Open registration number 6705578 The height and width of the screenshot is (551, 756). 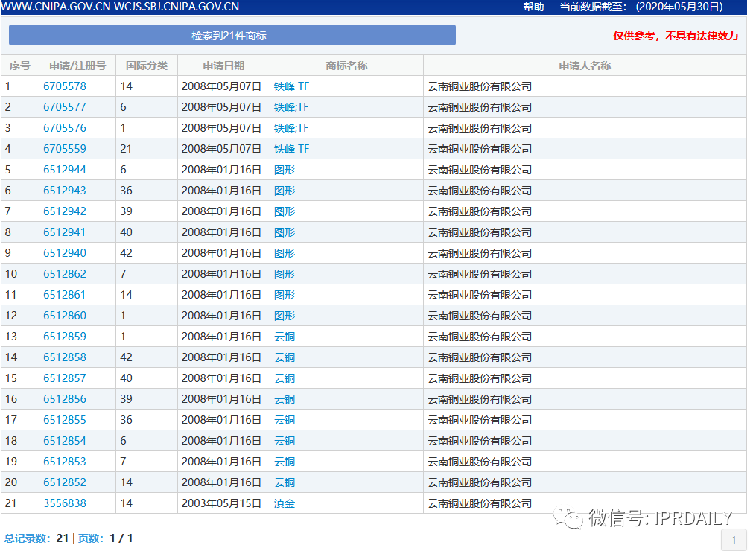pos(65,86)
